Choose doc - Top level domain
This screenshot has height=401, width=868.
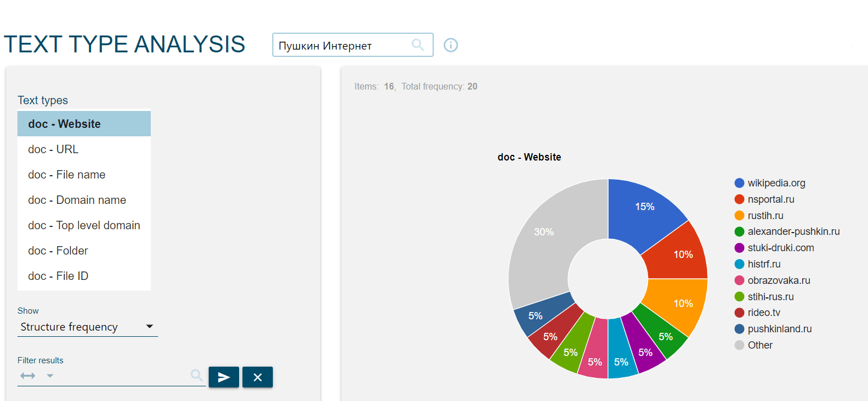(x=84, y=225)
